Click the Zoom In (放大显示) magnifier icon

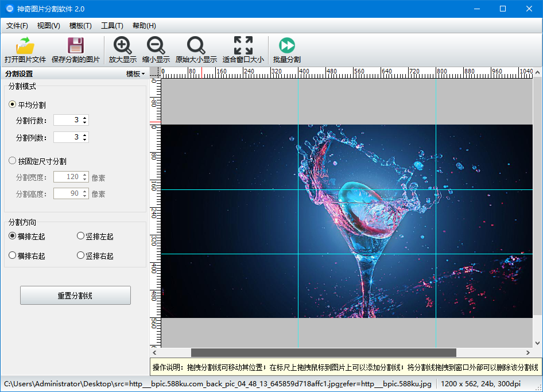[122, 46]
